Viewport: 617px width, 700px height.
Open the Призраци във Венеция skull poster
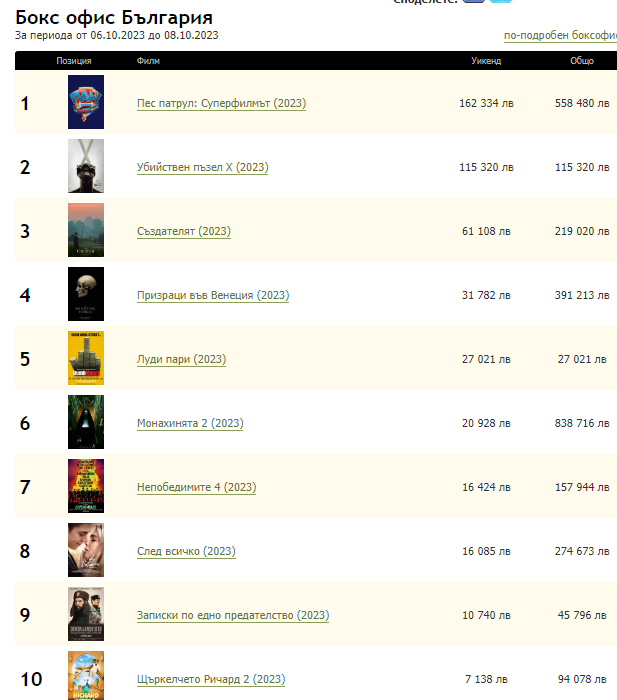pos(85,294)
